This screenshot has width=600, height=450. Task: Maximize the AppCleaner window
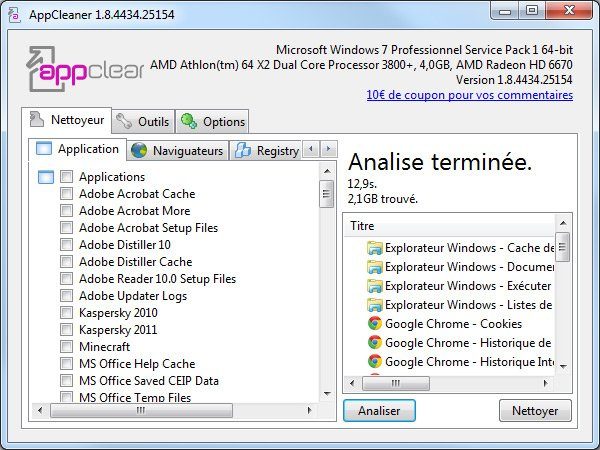[532, 11]
